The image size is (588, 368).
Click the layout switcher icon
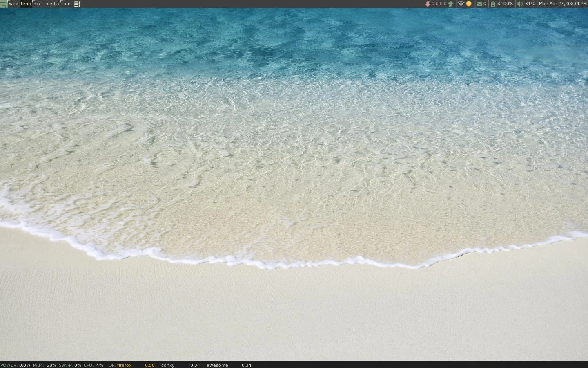coord(77,4)
